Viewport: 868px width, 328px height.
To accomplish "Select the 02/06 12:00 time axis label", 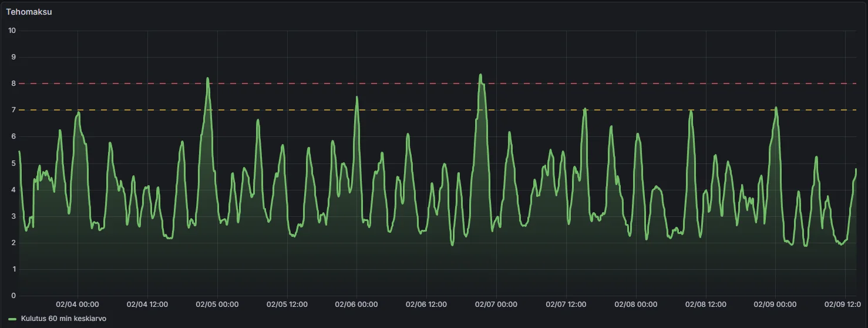I will click(x=427, y=304).
